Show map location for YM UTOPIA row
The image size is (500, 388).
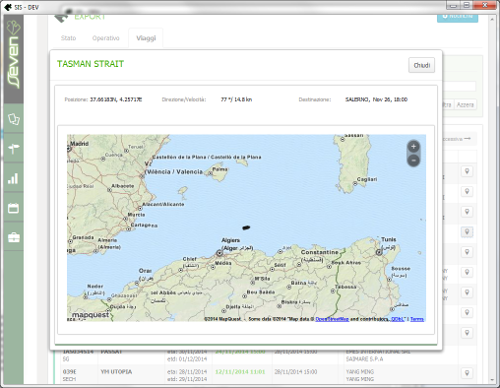467,373
